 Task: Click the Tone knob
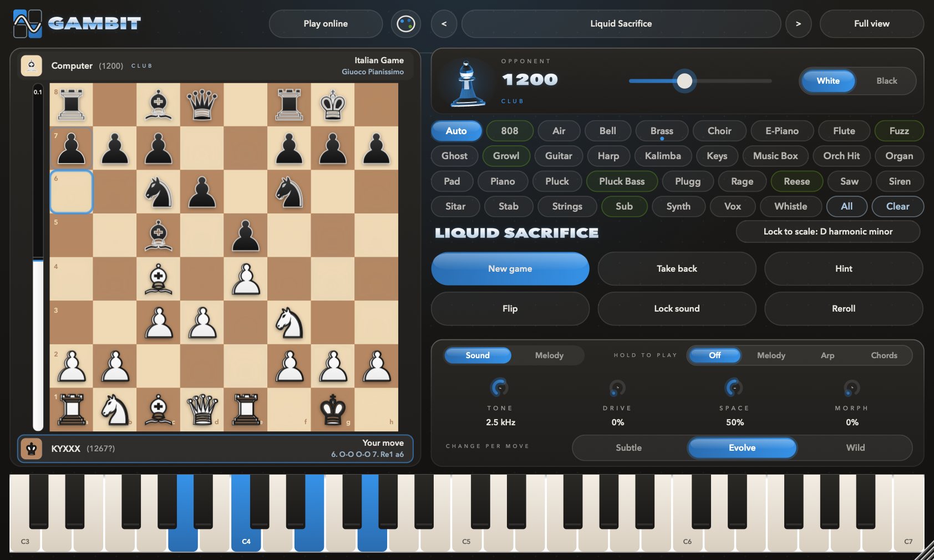pyautogui.click(x=500, y=388)
